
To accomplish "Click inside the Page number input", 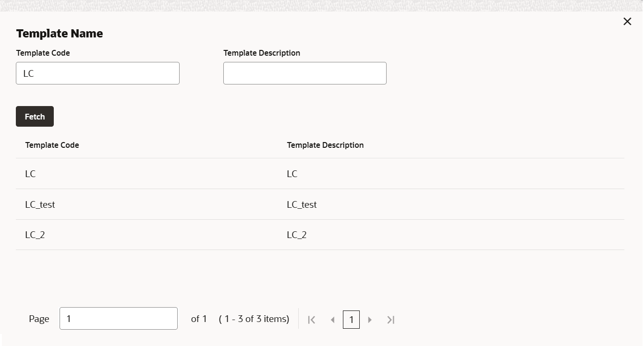I will point(118,318).
